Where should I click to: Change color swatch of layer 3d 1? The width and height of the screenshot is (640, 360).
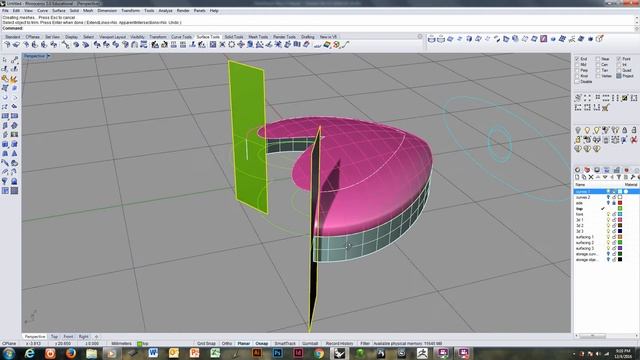[x=620, y=220]
